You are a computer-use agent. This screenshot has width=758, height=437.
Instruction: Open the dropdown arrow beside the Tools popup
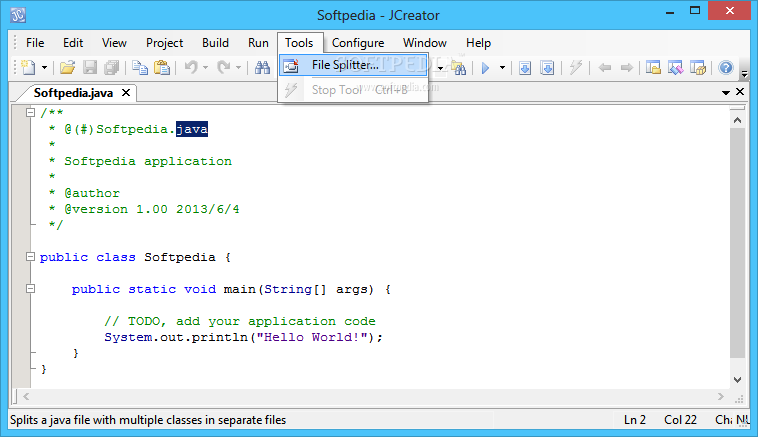(440, 68)
